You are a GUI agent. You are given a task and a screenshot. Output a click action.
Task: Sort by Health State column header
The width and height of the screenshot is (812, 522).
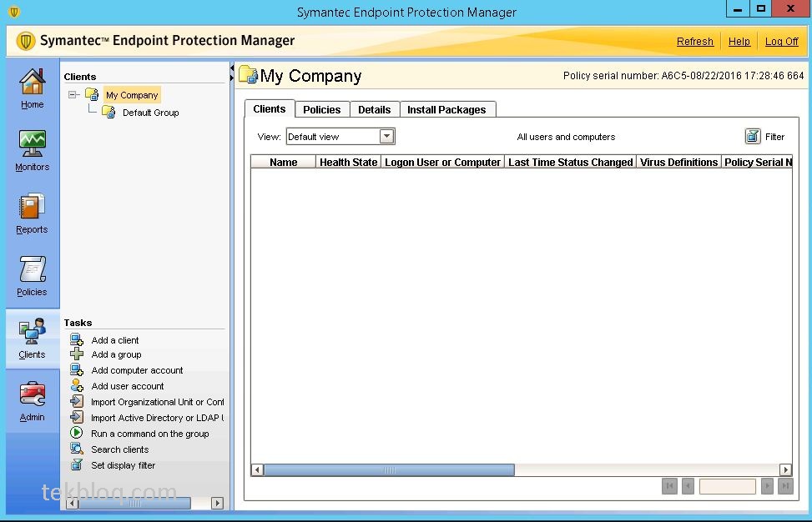[x=349, y=162]
